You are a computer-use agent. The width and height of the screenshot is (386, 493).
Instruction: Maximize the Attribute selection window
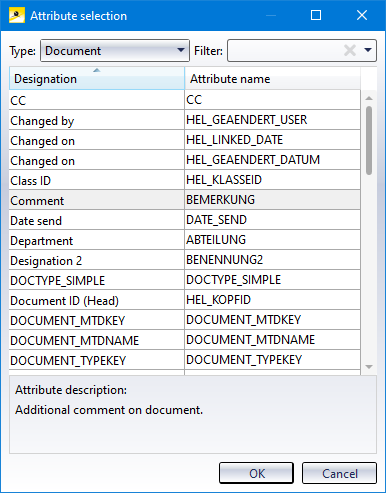coord(316,15)
